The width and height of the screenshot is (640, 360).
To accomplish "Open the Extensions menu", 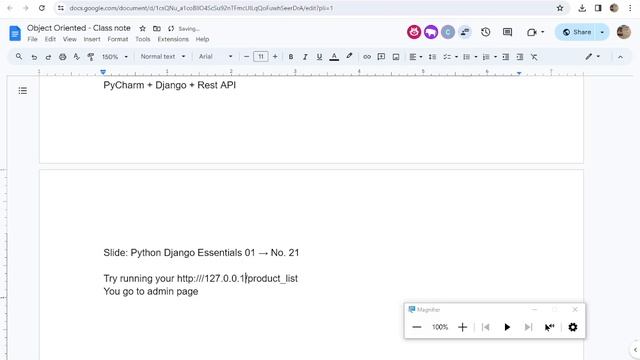I will tap(173, 39).
